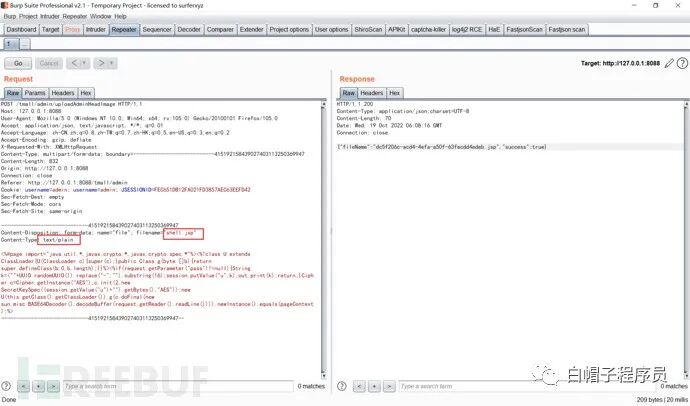The width and height of the screenshot is (690, 406).
Task: Open Repeater help question mark icon
Action: pyautogui.click(x=682, y=63)
